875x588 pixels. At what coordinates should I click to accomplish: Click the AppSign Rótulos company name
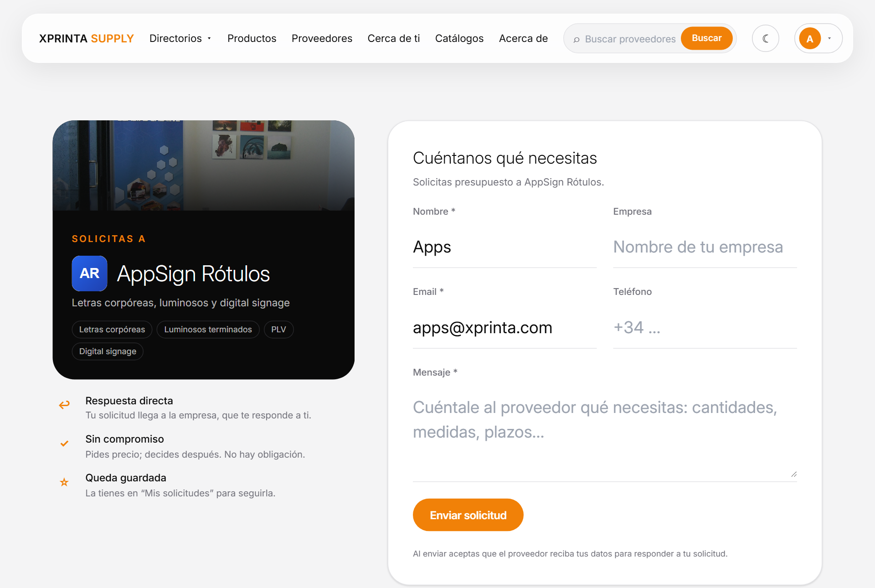coord(193,274)
